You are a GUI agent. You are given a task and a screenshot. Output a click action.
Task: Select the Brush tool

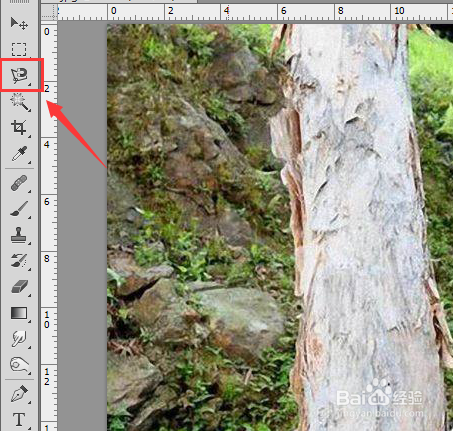click(x=19, y=209)
